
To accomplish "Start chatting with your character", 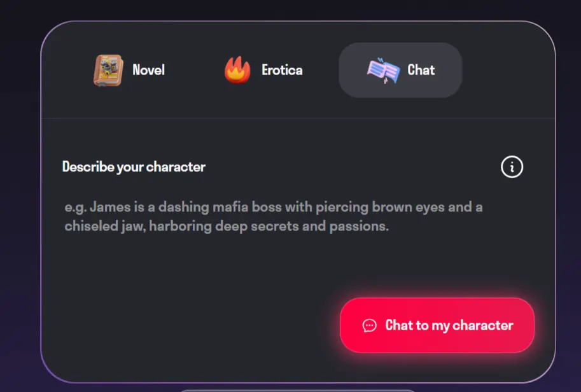I will [x=437, y=325].
